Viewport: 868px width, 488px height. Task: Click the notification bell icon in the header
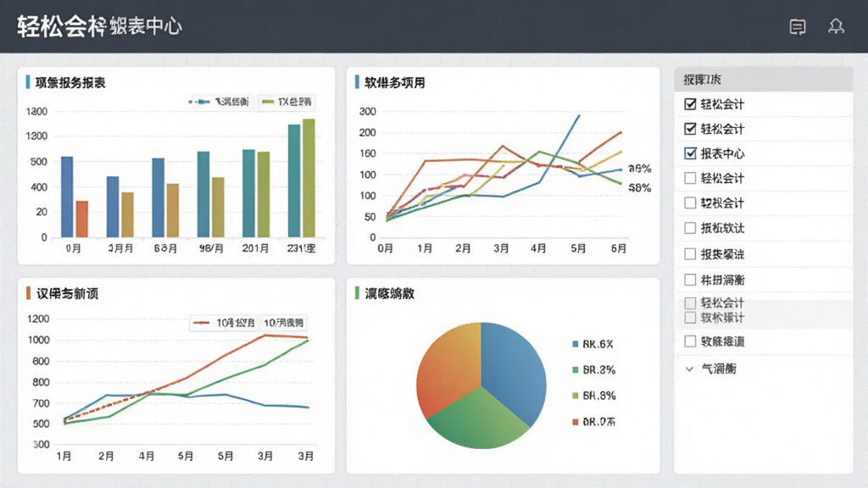(836, 26)
